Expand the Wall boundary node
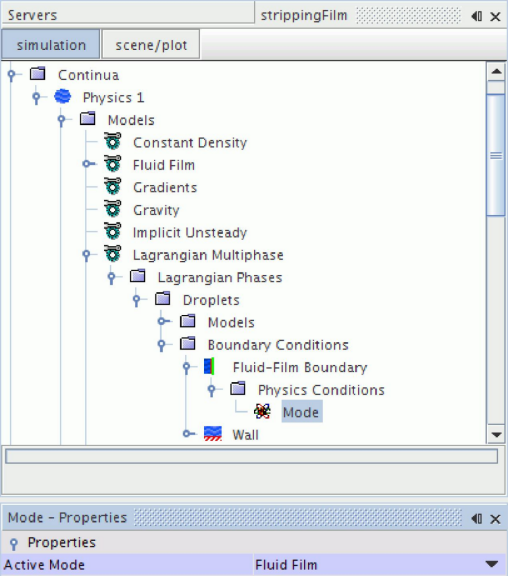Viewport: 508px width, 577px height. click(187, 434)
